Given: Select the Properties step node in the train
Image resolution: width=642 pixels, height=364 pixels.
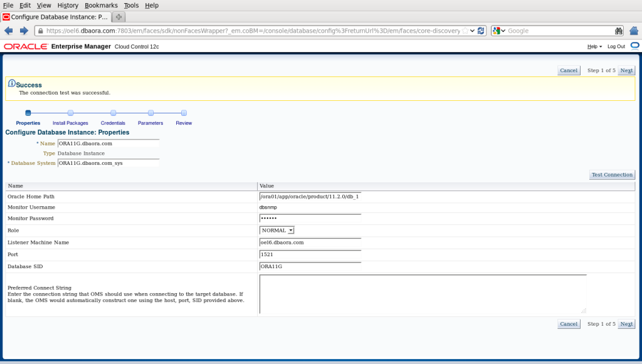Looking at the screenshot, I should click(x=28, y=113).
